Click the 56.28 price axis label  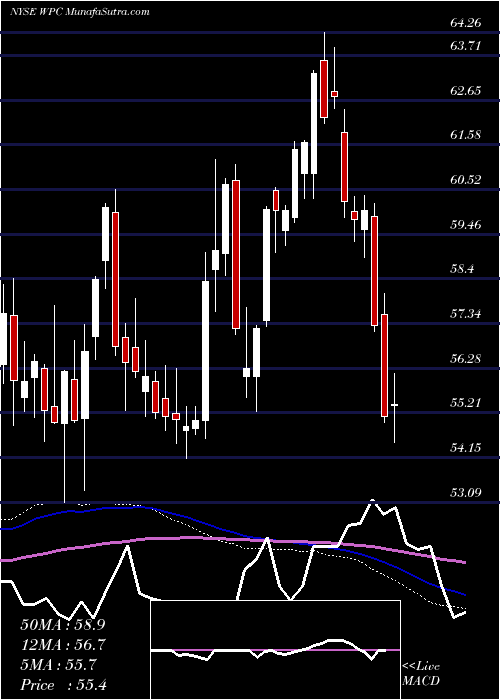coord(466,358)
